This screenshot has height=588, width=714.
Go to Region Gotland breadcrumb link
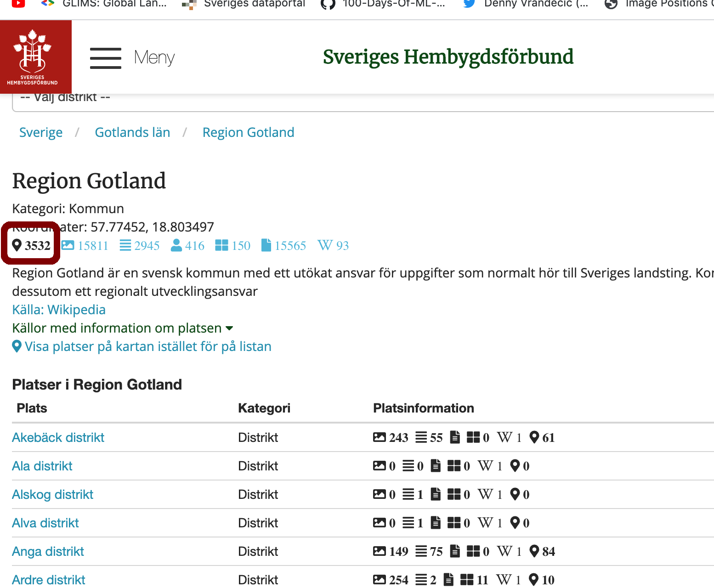[248, 132]
